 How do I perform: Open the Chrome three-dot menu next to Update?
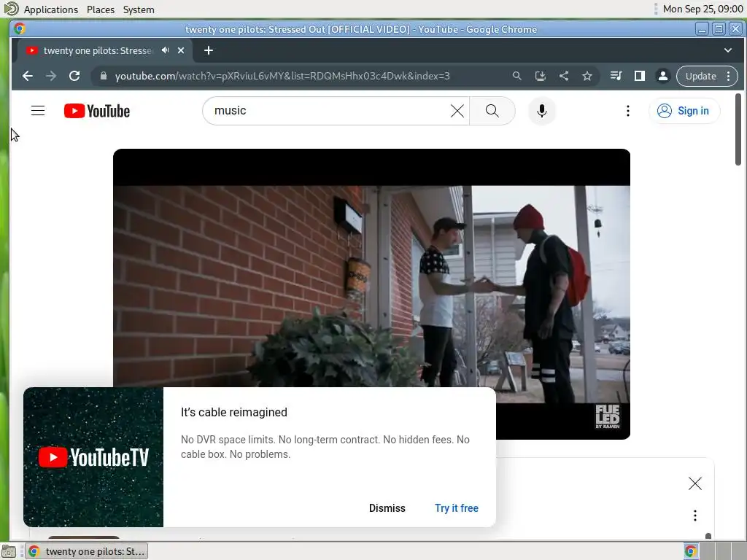pyautogui.click(x=729, y=76)
